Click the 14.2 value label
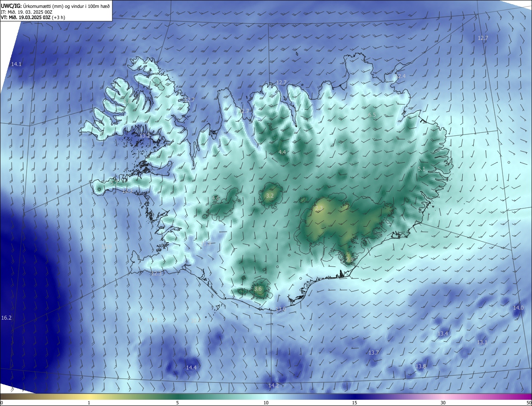This screenshot has height=406, width=532. tap(273, 386)
